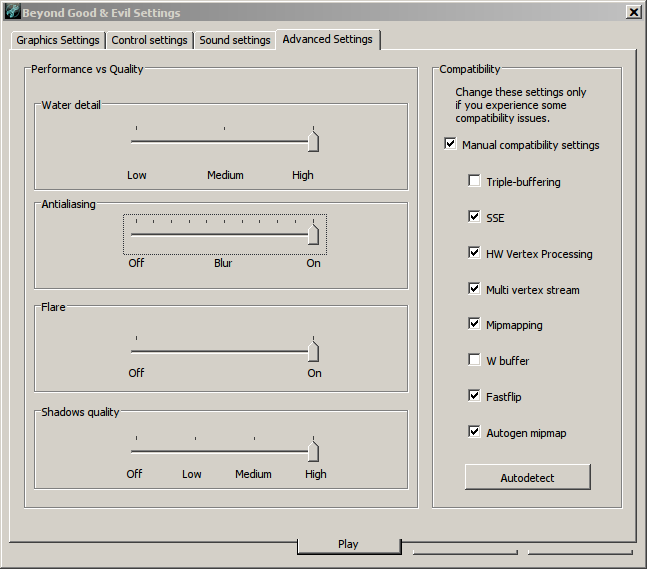Click the Off label under Antialiasing
This screenshot has height=569, width=647.
coord(136,263)
